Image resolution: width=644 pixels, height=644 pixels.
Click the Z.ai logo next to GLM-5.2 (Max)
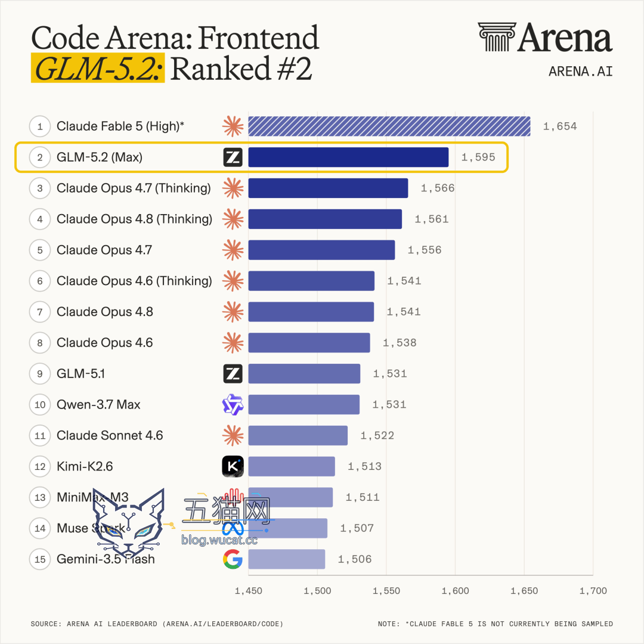(x=233, y=157)
